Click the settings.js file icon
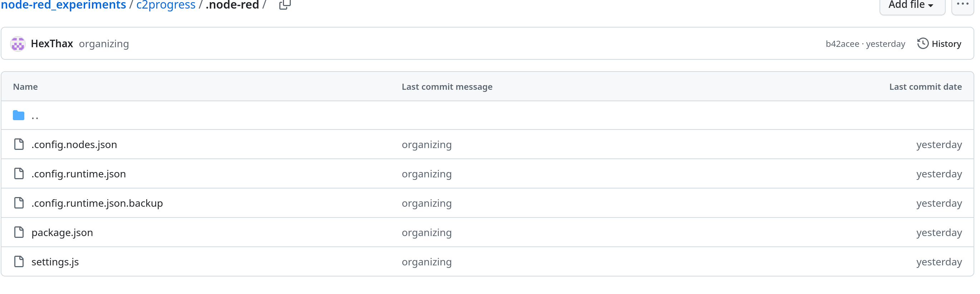This screenshot has height=294, width=980. coord(19,262)
